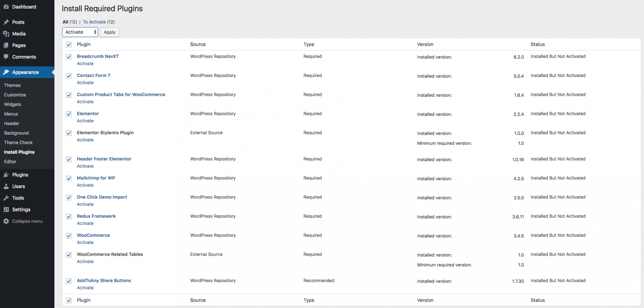Open the Contact Form 7 plugin link
Image resolution: width=644 pixels, height=308 pixels.
pyautogui.click(x=93, y=76)
